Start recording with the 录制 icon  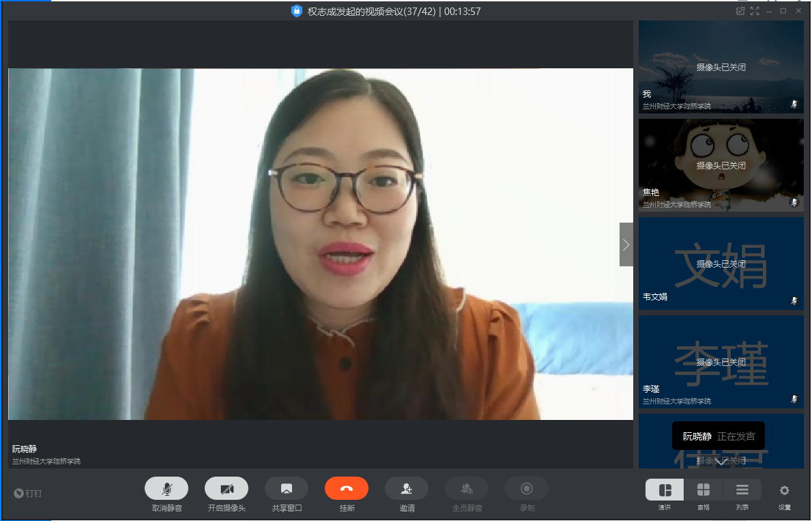527,488
